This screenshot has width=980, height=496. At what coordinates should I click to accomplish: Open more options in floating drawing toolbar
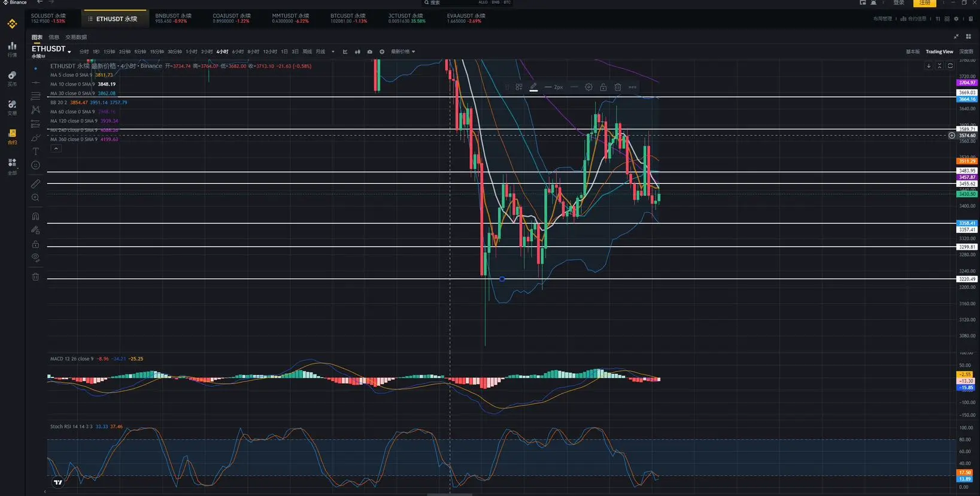pyautogui.click(x=632, y=87)
